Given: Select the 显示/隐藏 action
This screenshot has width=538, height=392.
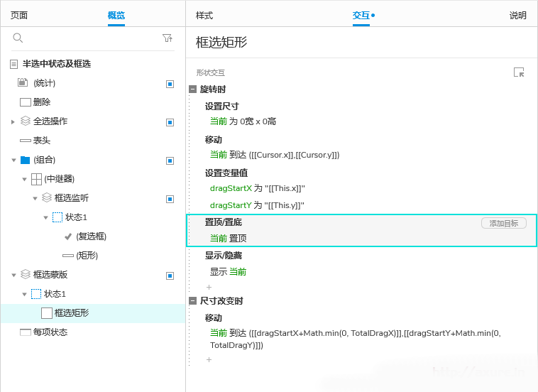Looking at the screenshot, I should click(x=223, y=256).
